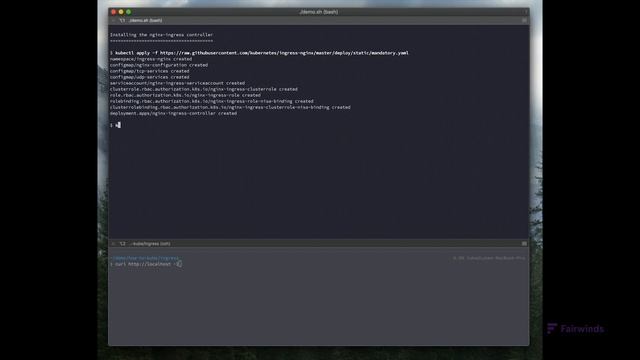Close the ./demo.sh (bash) split pane
The image size is (640, 360).
pos(113,20)
